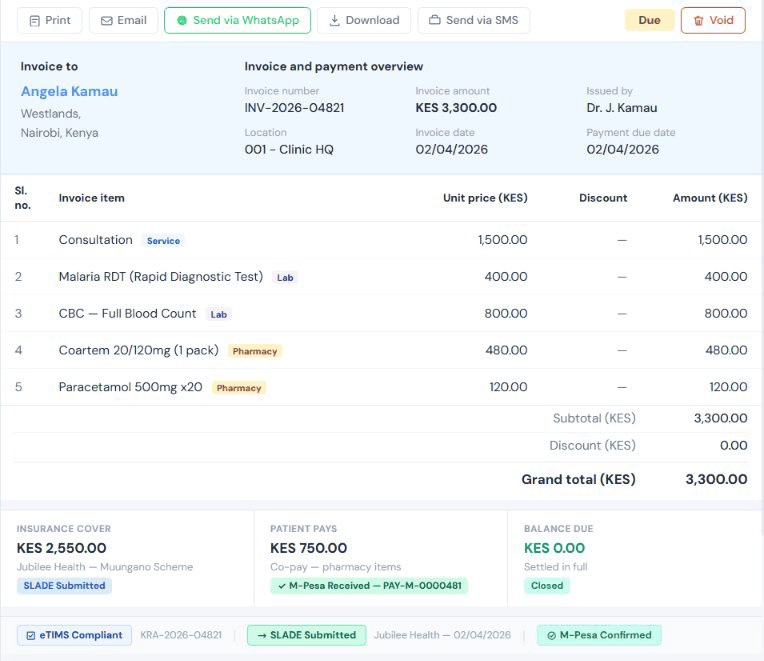The image size is (764, 661).
Task: Click the KRA-2026-04821 reference
Action: point(181,635)
